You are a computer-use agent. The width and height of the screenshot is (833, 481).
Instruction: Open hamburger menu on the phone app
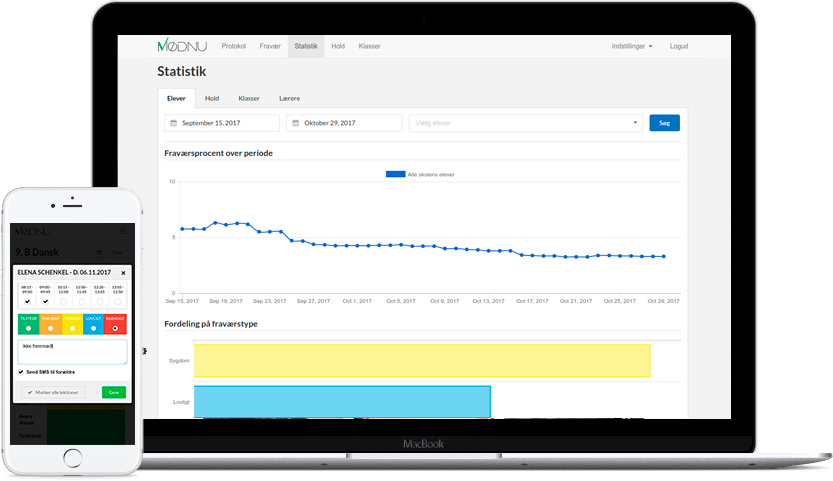[x=123, y=229]
